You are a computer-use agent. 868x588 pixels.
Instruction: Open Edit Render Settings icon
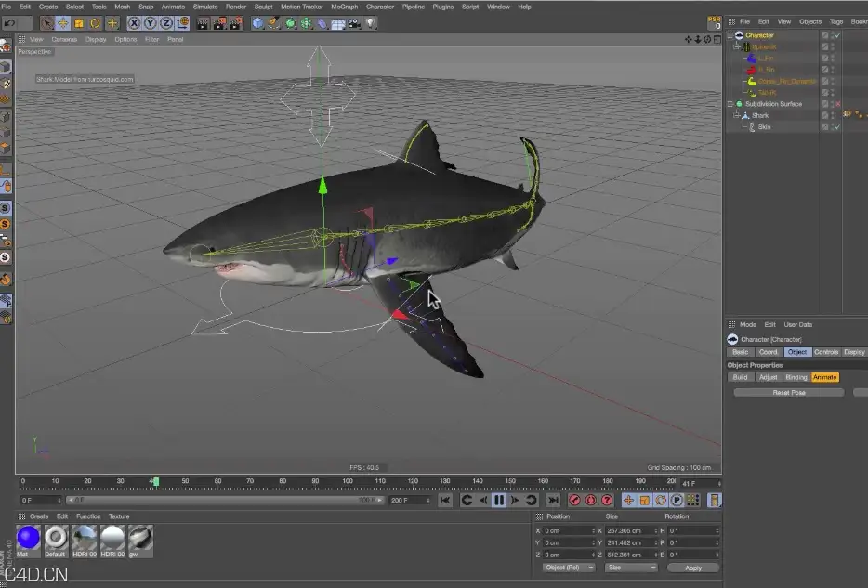point(236,23)
